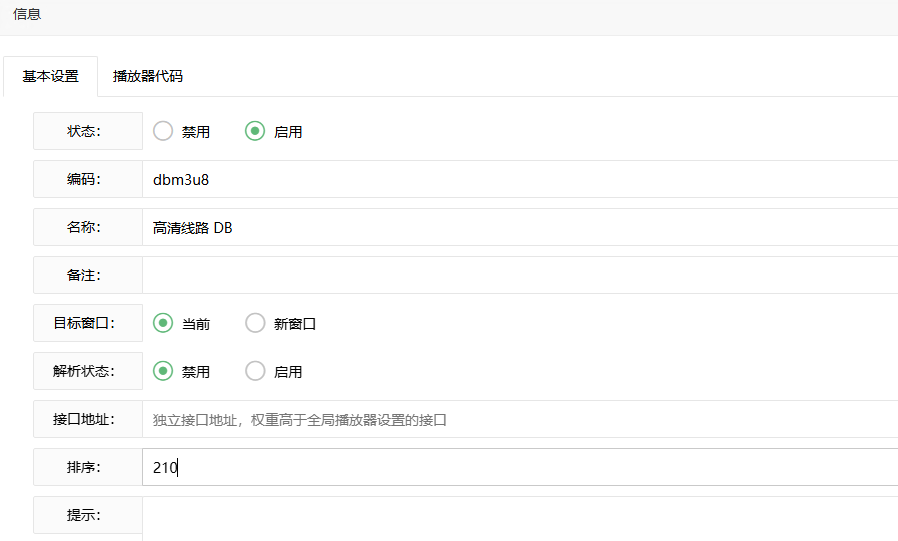
Task: Click the 编码 input containing dbm3u8
Action: click(x=520, y=180)
